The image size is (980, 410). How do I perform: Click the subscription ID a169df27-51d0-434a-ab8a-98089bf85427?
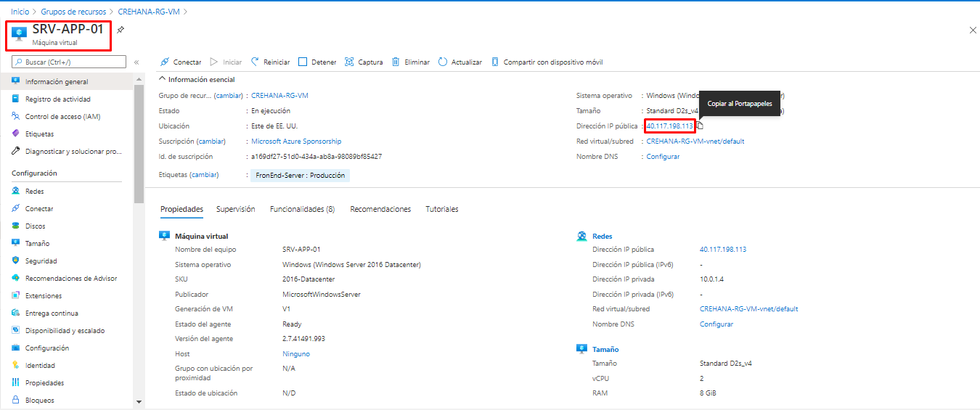click(x=317, y=157)
